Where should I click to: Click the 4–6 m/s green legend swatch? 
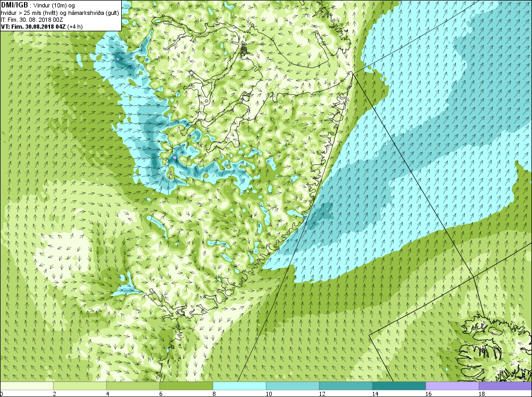133,386
